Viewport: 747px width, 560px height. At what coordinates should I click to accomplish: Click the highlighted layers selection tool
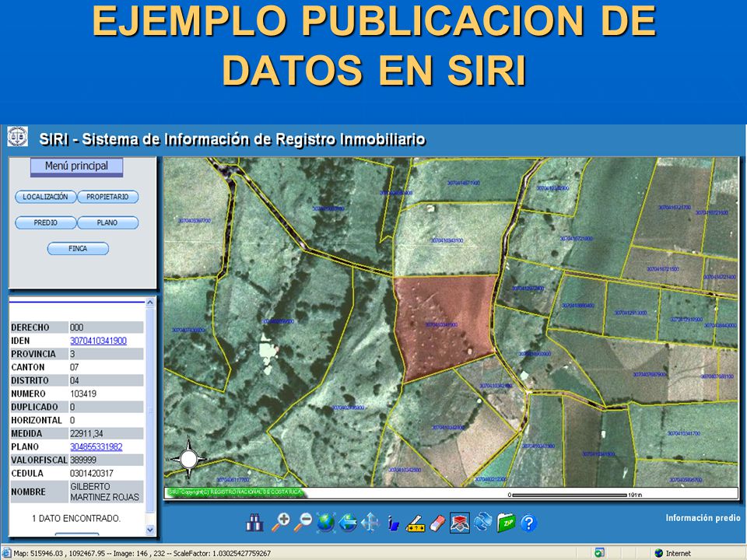click(460, 523)
